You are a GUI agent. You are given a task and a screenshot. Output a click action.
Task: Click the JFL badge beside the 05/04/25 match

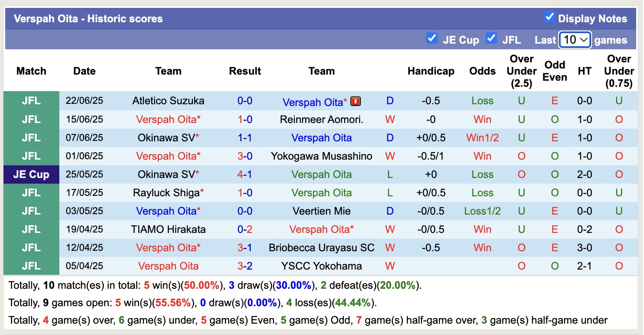[31, 266]
